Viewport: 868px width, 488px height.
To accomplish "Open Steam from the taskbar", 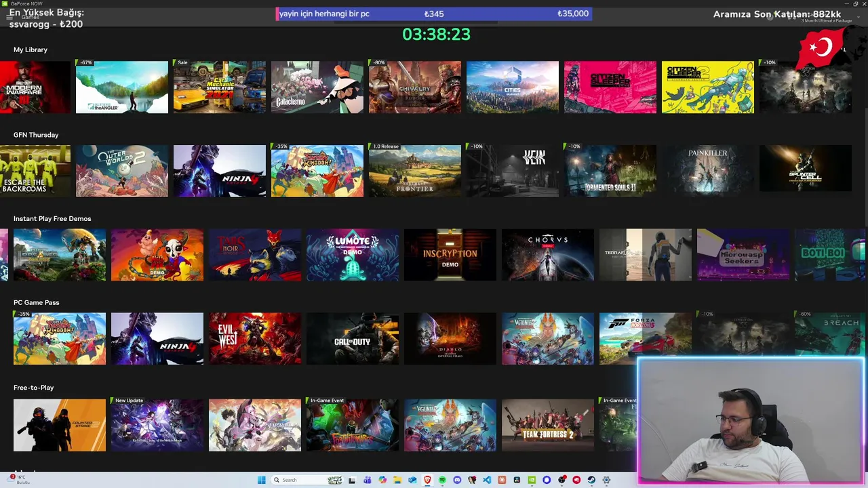I will [591, 480].
